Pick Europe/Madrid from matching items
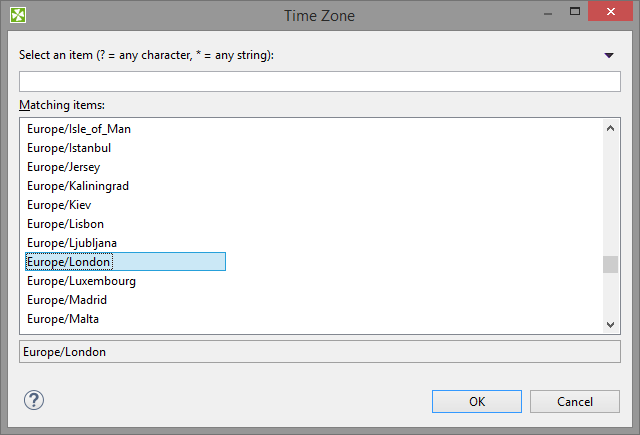This screenshot has height=435, width=640. [x=67, y=300]
